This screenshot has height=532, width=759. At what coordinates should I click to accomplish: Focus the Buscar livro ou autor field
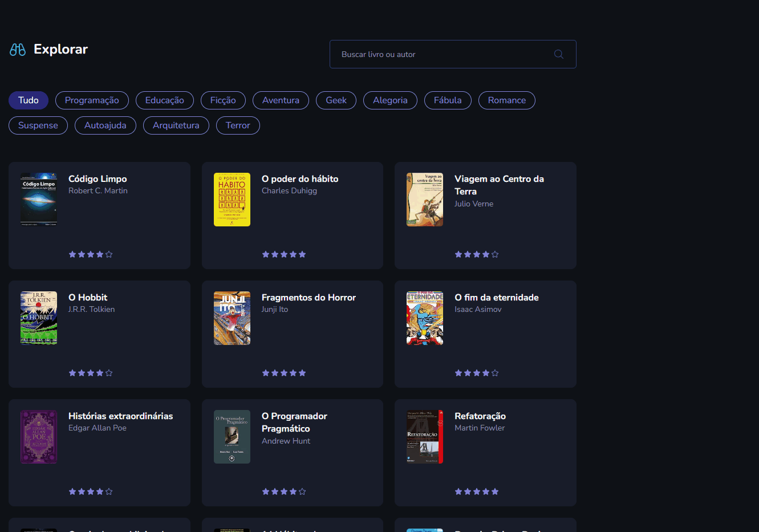point(453,54)
